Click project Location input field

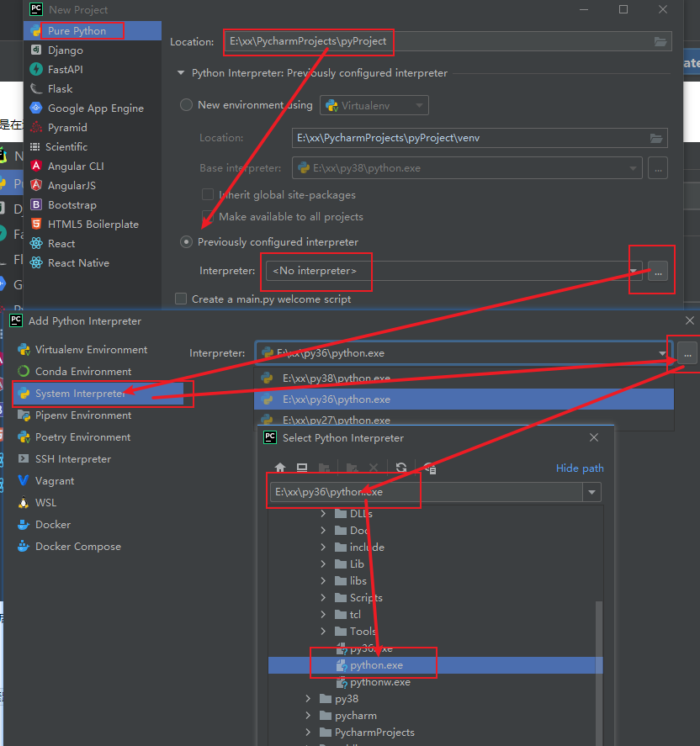pyautogui.click(x=448, y=41)
